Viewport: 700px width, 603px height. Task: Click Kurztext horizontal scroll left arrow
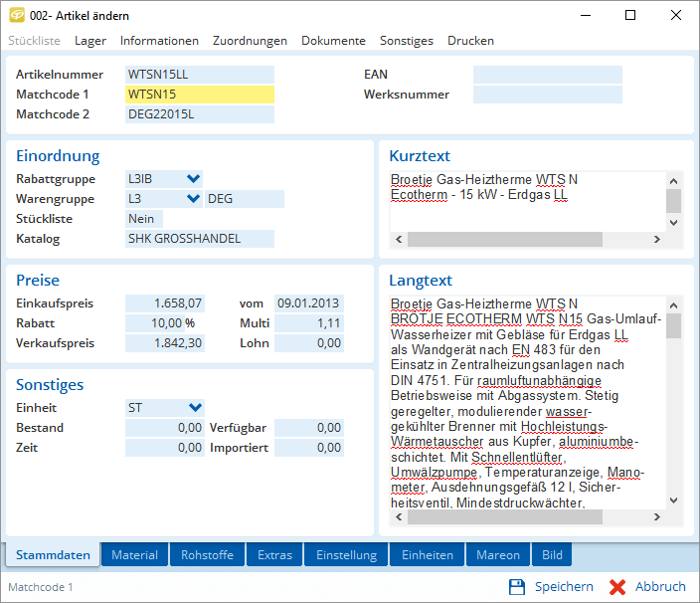click(x=399, y=240)
